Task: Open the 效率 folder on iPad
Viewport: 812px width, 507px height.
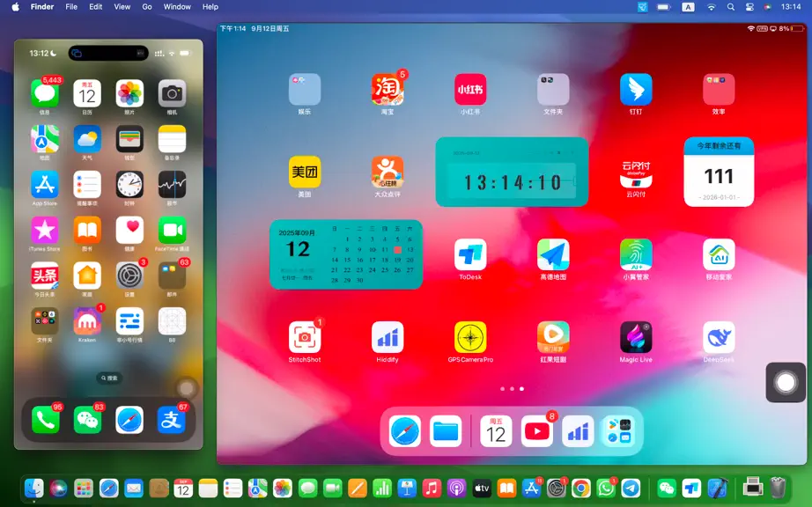Action: (x=719, y=89)
